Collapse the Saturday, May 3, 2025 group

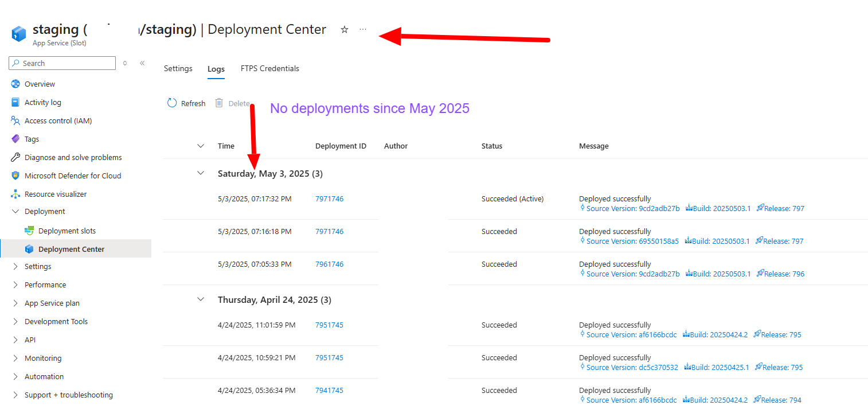[x=201, y=172]
